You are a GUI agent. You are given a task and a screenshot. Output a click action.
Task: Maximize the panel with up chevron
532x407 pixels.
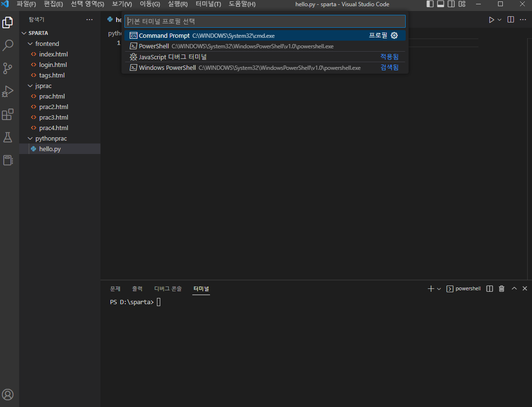point(514,288)
